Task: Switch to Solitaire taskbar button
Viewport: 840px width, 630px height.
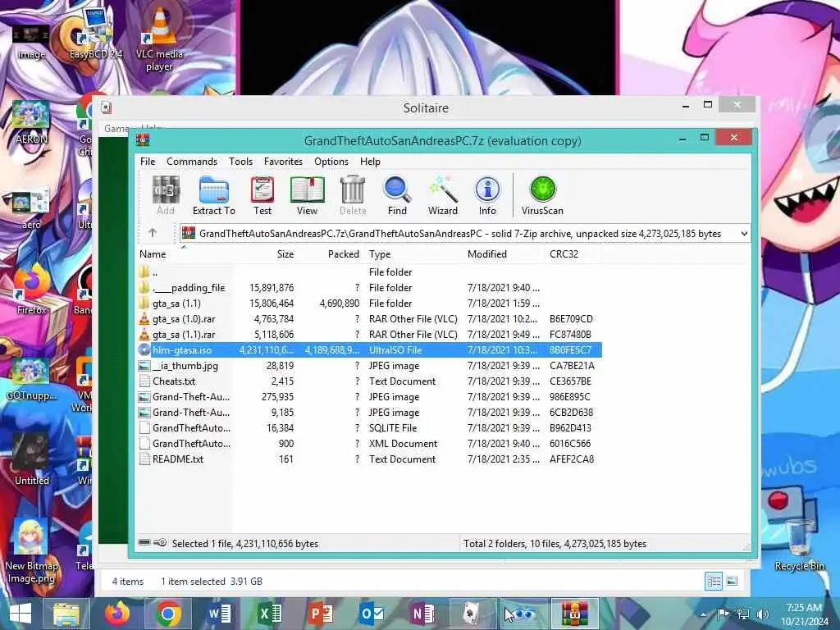Action: [472, 614]
